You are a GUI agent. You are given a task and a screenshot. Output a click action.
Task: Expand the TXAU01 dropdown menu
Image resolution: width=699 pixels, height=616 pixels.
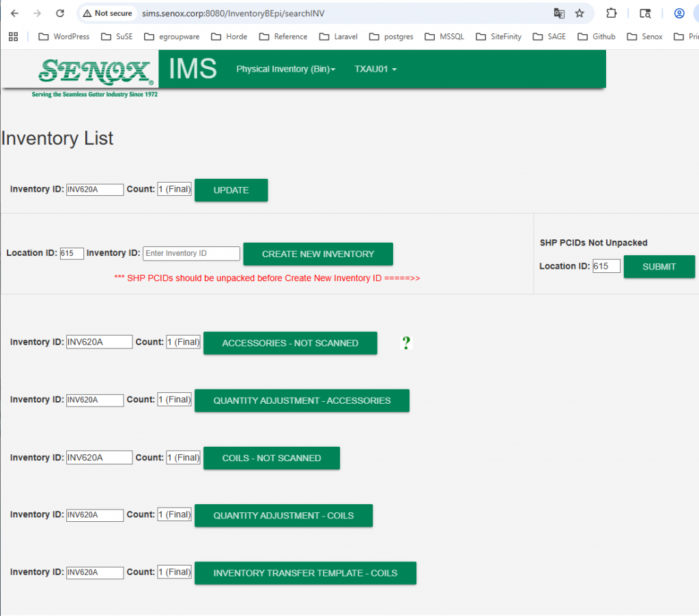[x=375, y=69]
